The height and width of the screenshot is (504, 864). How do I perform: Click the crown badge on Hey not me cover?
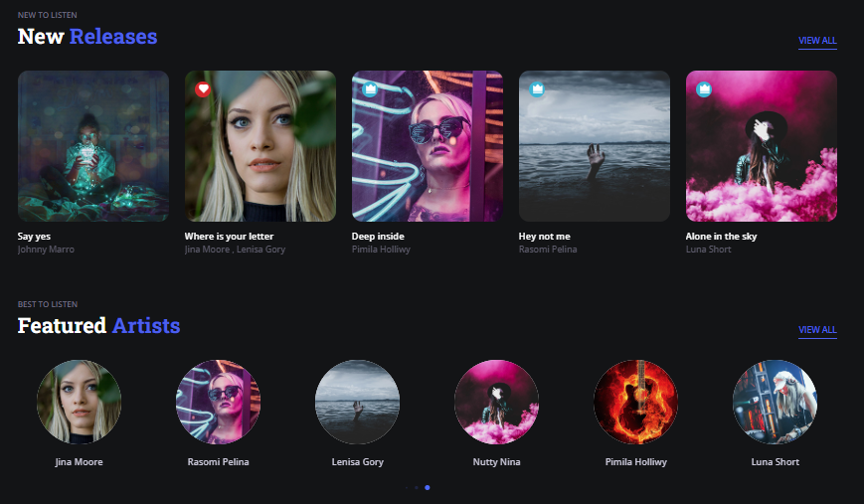537,88
